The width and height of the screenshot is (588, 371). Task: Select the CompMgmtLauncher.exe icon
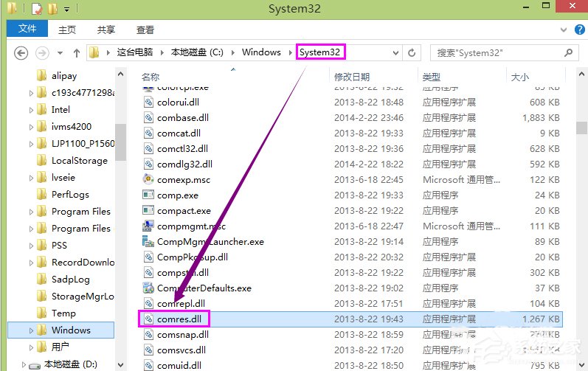tap(148, 241)
